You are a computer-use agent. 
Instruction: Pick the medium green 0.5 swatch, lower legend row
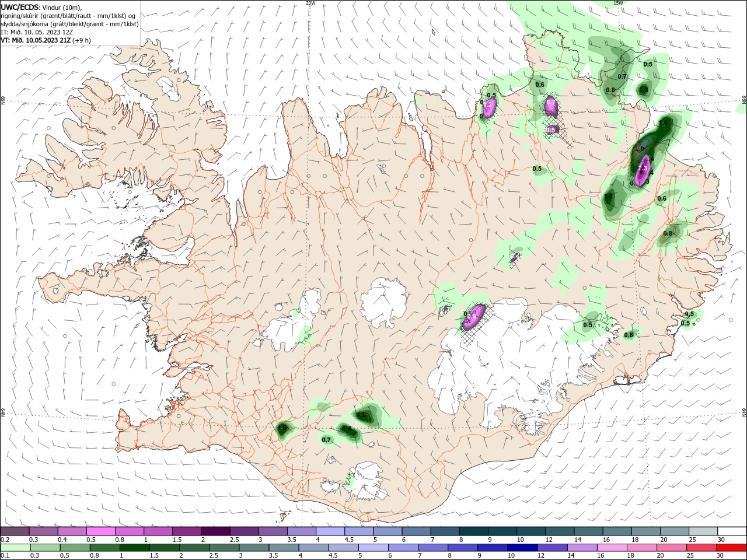click(75, 548)
